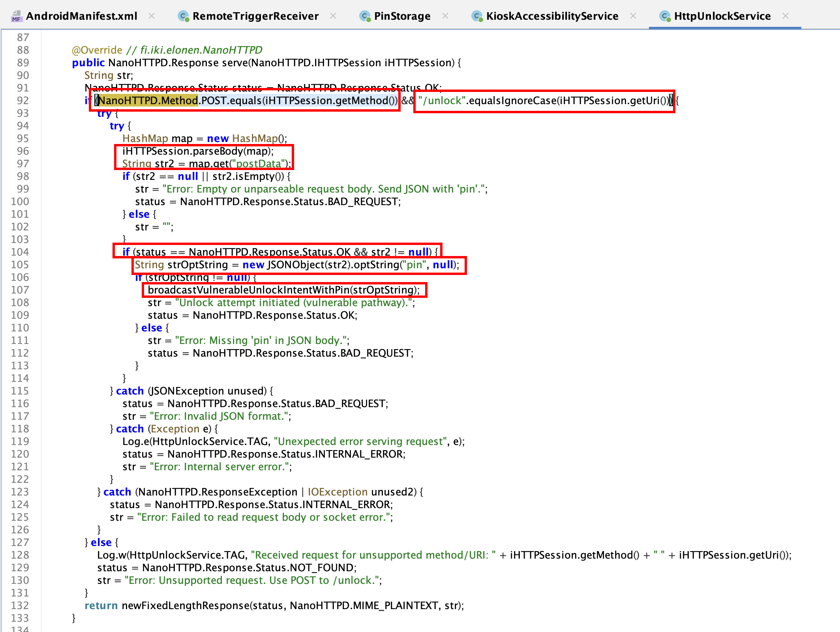Close the KioskAccessibilityService tab

(x=633, y=16)
